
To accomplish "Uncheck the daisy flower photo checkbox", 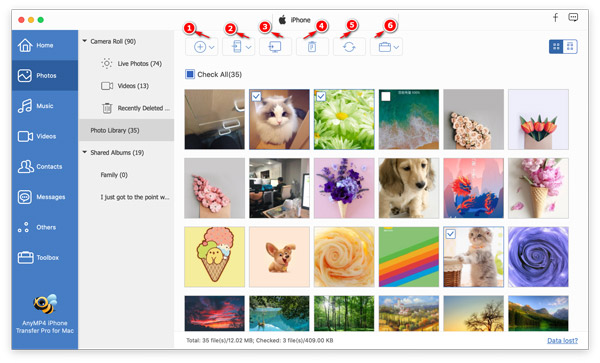I will [321, 96].
